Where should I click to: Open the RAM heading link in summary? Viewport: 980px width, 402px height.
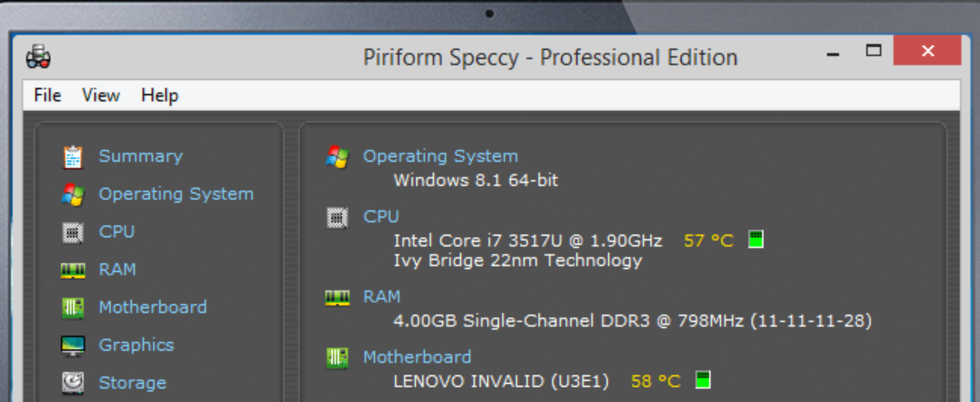tap(381, 297)
